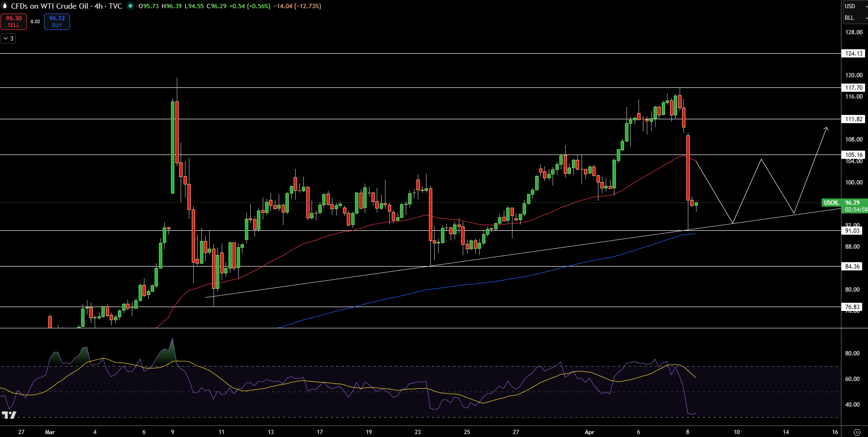Click the SELL 96.30 button
Viewport: 868px width, 437px height.
pos(14,22)
